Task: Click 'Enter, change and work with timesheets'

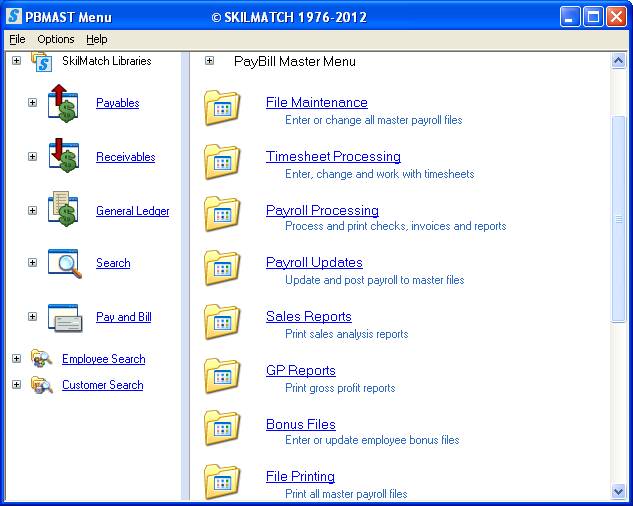Action: coord(379,174)
